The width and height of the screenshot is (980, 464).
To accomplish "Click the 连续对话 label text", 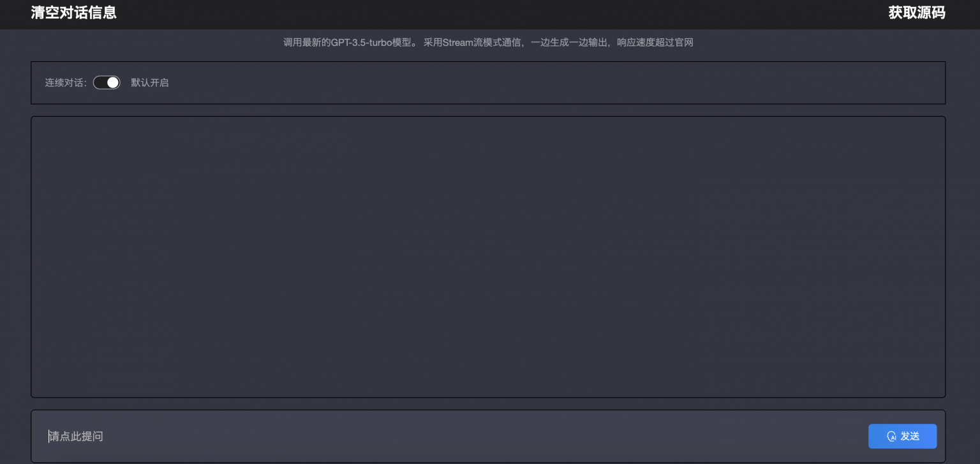I will coord(66,83).
